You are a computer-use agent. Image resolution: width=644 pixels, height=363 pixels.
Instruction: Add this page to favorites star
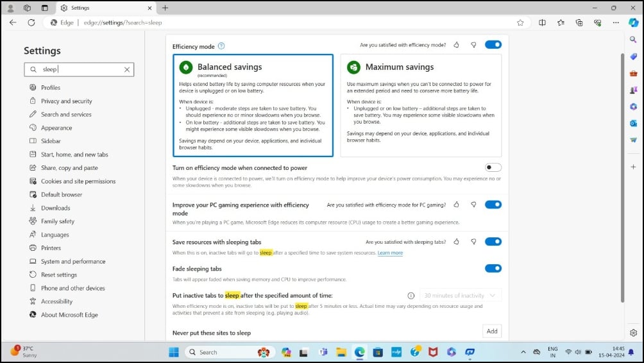pyautogui.click(x=520, y=22)
